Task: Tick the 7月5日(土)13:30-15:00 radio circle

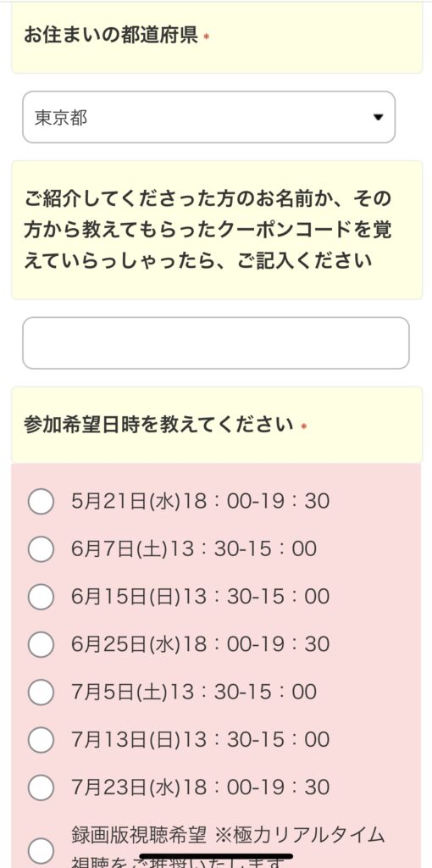Action: point(41,692)
